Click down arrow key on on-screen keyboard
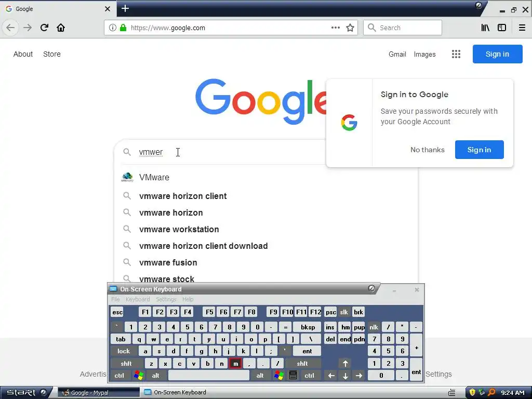The image size is (532, 399). tap(345, 376)
